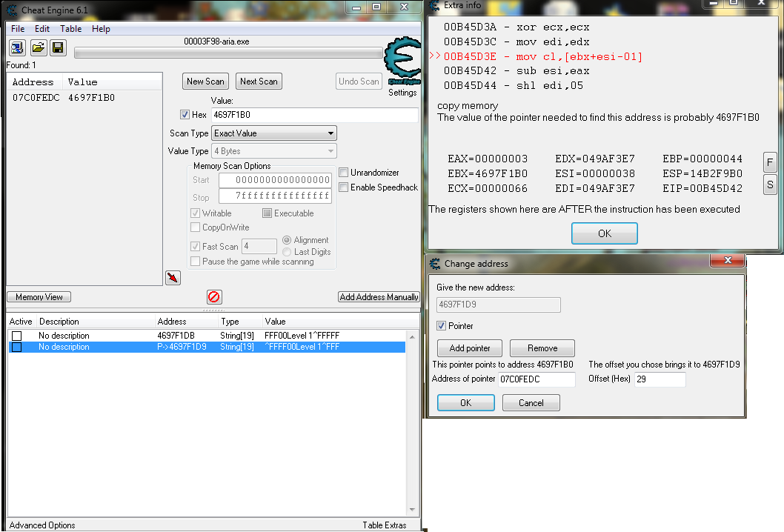Click the red arrow add-to-list icon
Screen dimensions: 784x532
173,277
